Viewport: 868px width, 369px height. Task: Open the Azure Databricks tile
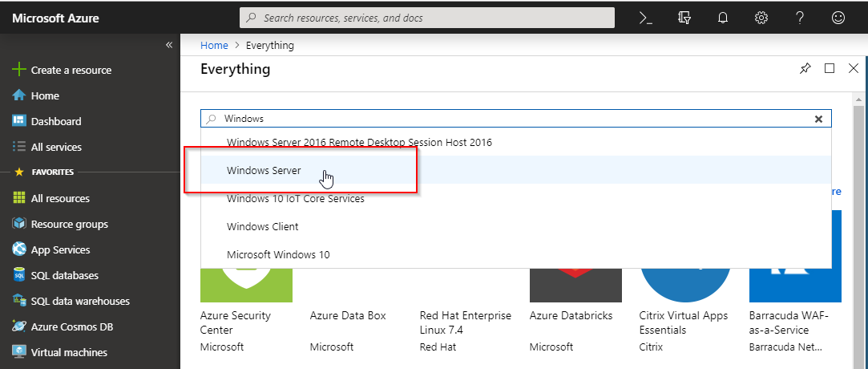point(575,309)
